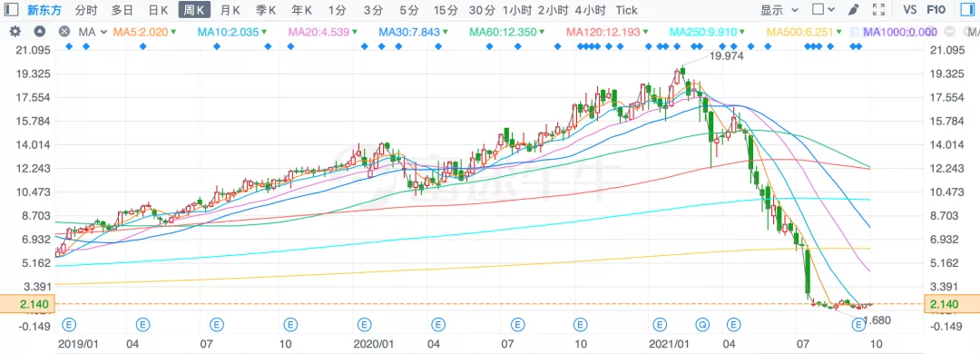Screen dimensions: 980x354
Task: Open the MA30 line options arrow
Action: (x=446, y=32)
